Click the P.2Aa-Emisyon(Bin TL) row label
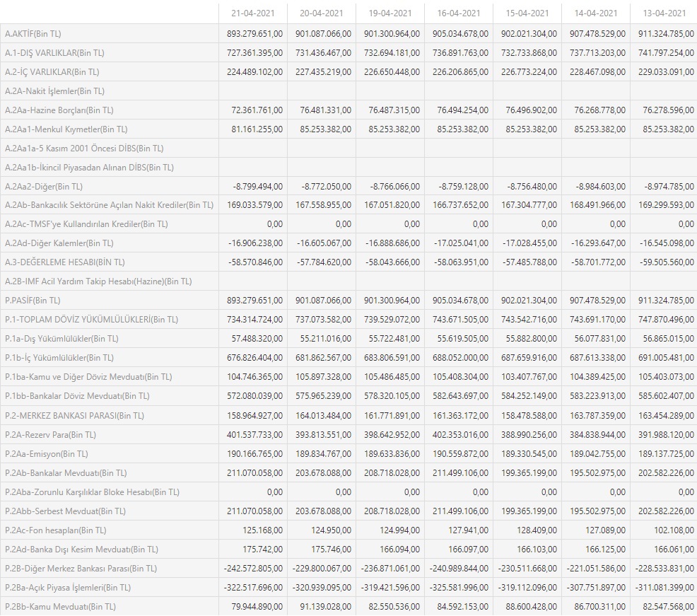Viewport: 697px width, 616px height. tap(46, 454)
